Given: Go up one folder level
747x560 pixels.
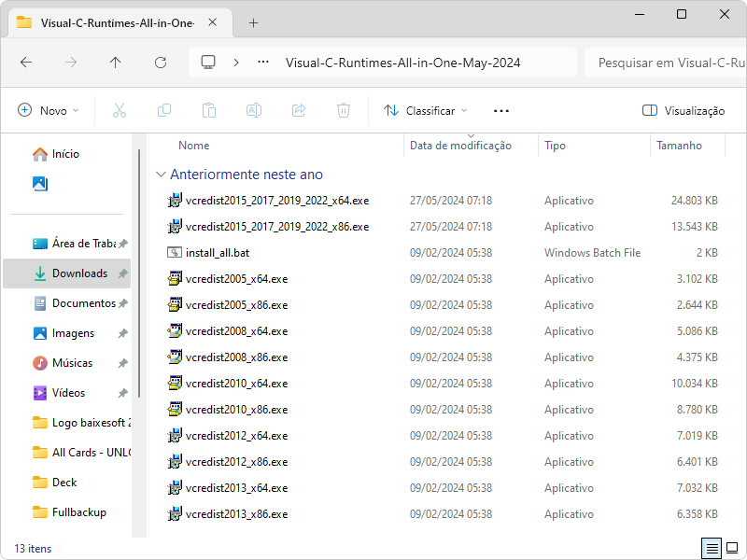Looking at the screenshot, I should pyautogui.click(x=115, y=63).
